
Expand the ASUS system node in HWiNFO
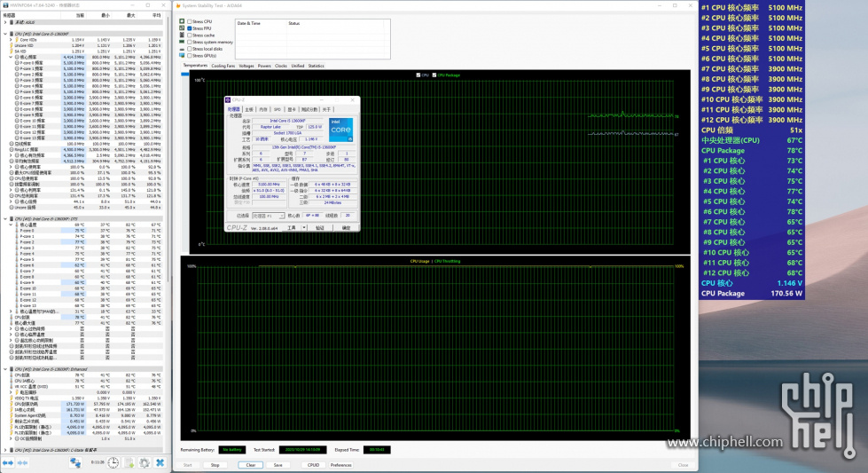5,23
